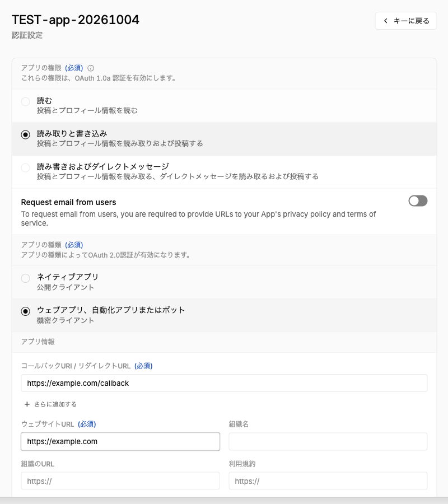Select ウェブアプリ、自動化アプリまたはボット radio
The width and height of the screenshot is (448, 504).
coord(25,311)
